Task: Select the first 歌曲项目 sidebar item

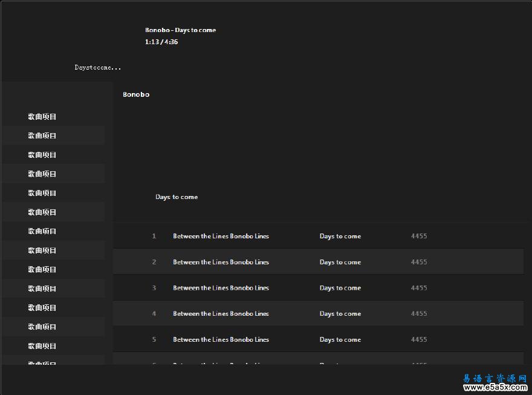Action: [x=42, y=117]
